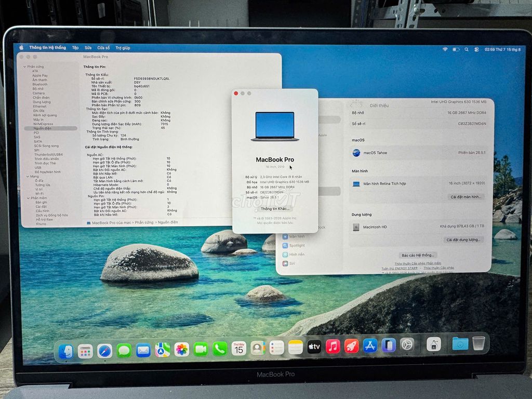Image resolution: width=532 pixels, height=399 pixels.
Task: Select Đồ họa/Màn hình in sidebar
Action: tap(48, 172)
